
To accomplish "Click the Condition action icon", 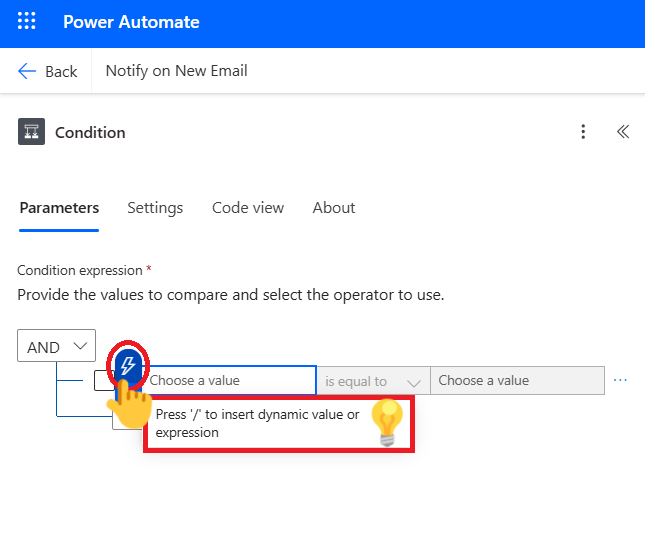I will click(31, 132).
